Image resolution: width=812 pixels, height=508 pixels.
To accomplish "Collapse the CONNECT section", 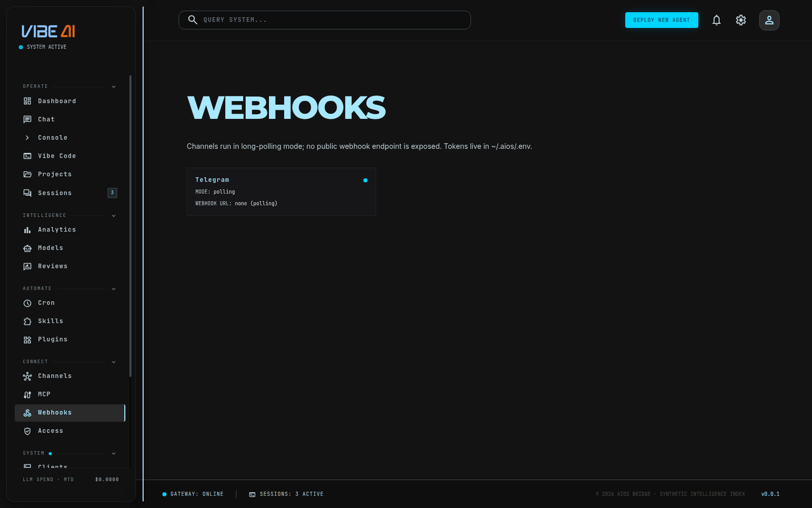I will 114,362.
